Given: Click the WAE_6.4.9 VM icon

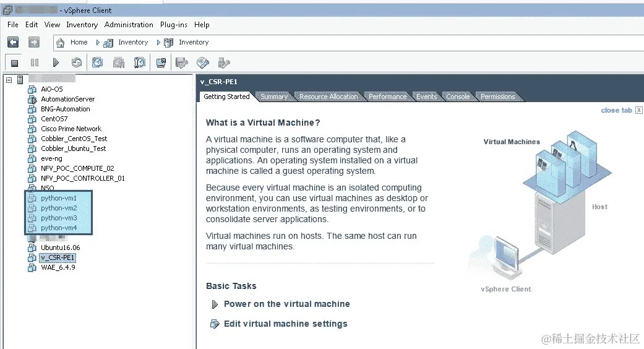Looking at the screenshot, I should coord(32,268).
